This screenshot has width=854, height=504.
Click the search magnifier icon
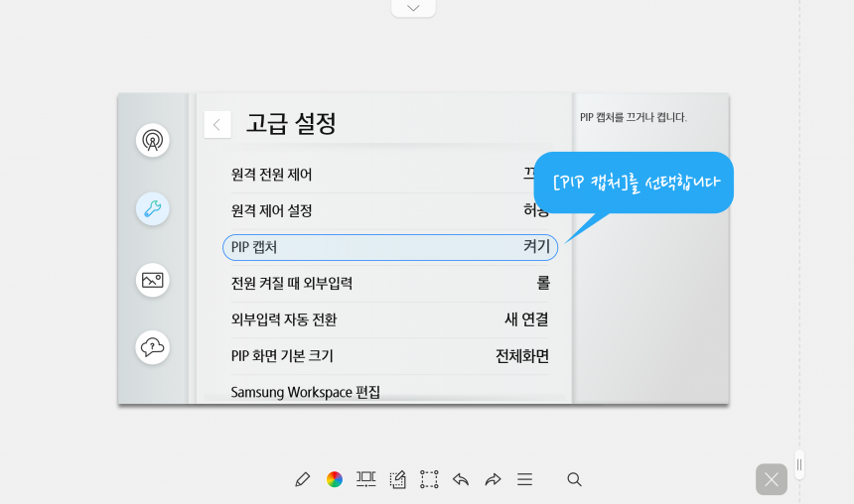click(574, 479)
